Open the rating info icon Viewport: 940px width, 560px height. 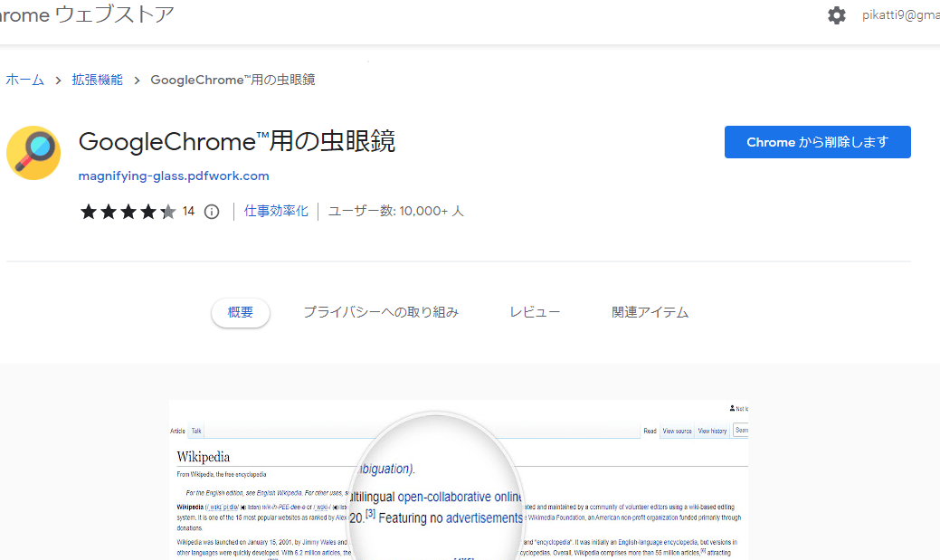(x=212, y=212)
